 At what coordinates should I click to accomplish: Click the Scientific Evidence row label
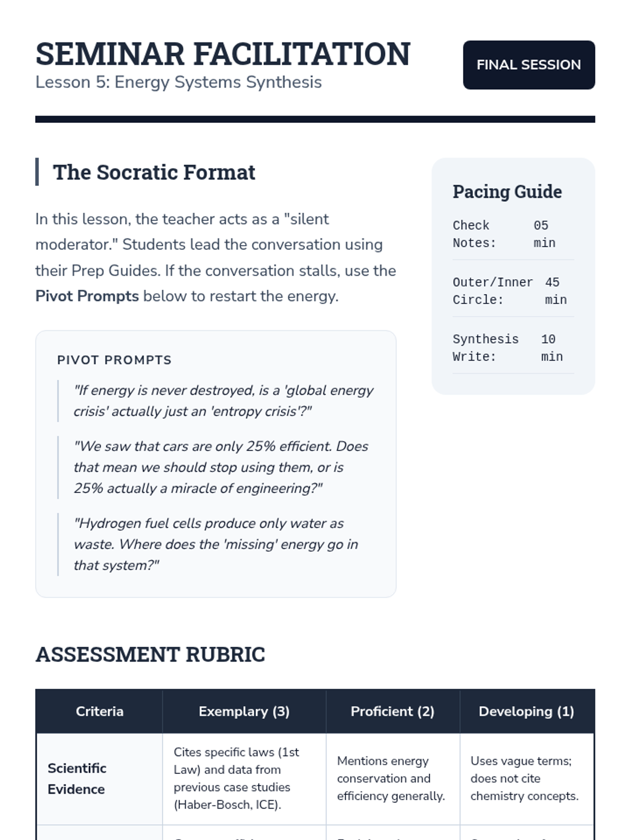(x=77, y=779)
